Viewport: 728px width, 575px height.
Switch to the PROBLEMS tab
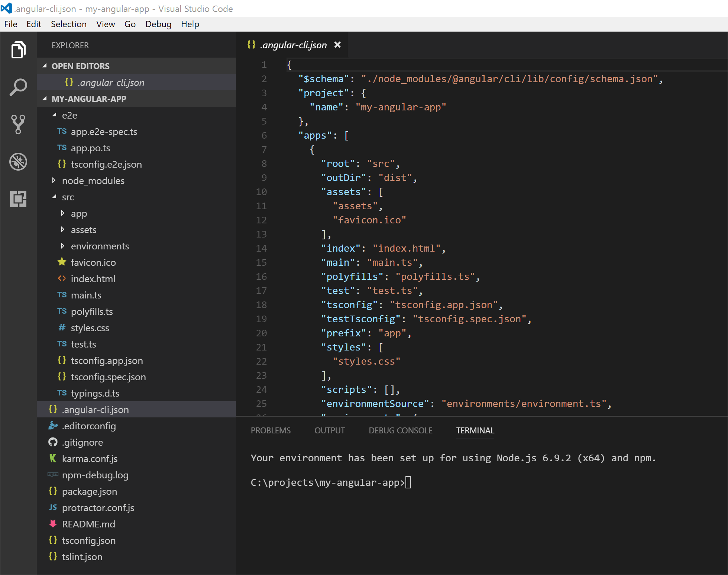point(271,430)
